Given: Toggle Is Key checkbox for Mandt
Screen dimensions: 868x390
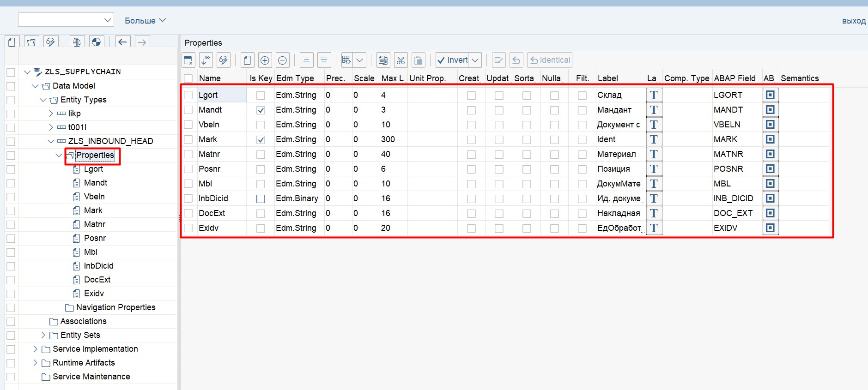Looking at the screenshot, I should click(261, 110).
